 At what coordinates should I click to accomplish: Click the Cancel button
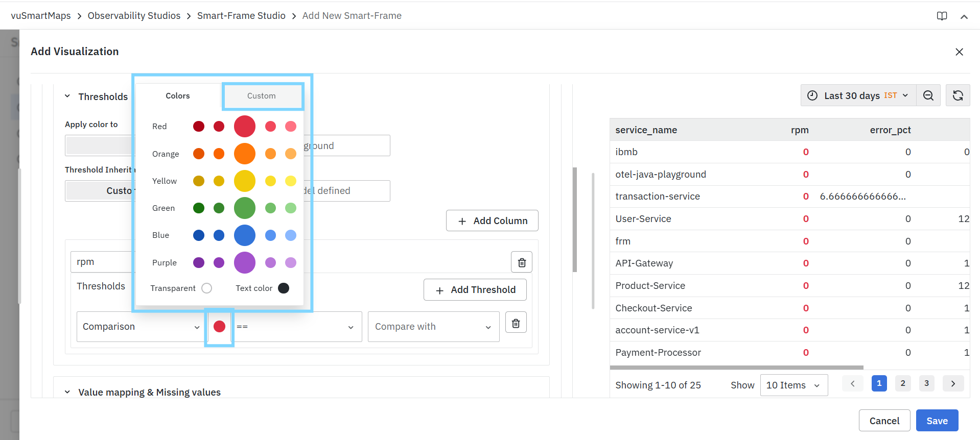884,421
